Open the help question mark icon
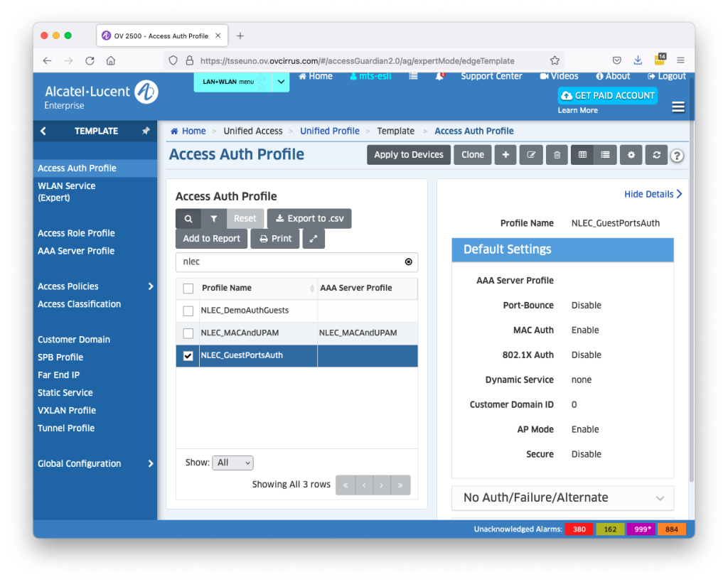 (x=677, y=156)
